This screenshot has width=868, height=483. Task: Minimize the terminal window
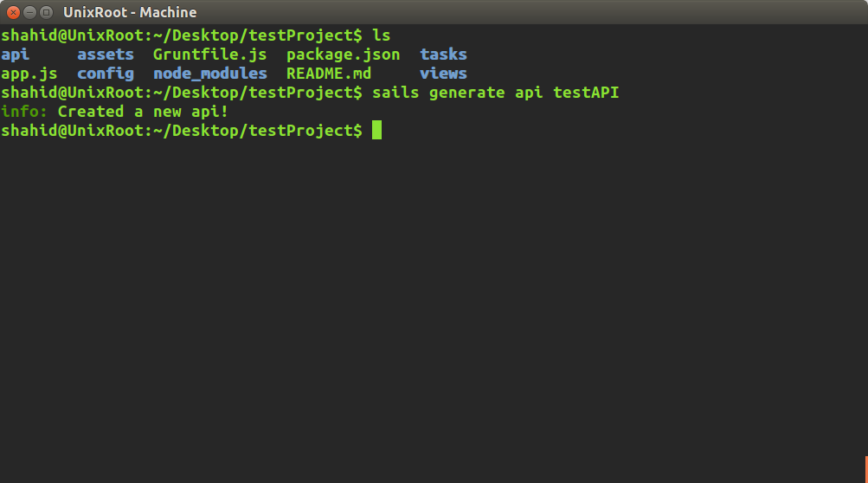pos(29,12)
